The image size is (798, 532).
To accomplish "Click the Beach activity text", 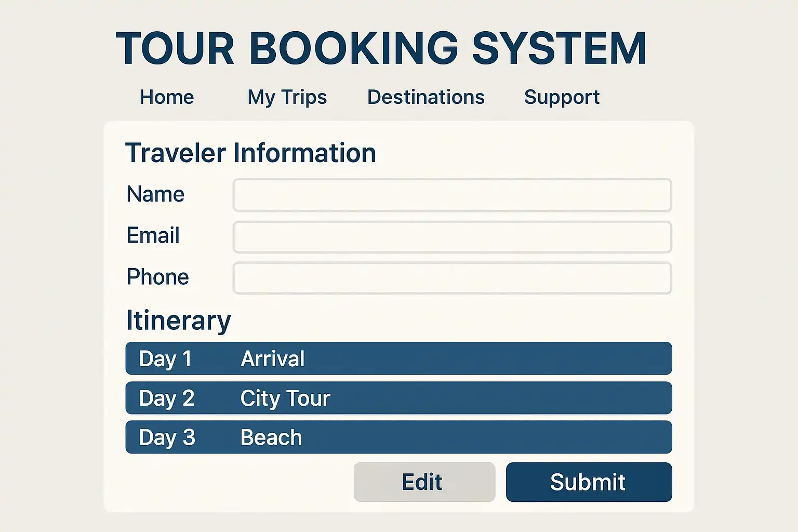I will (x=271, y=437).
